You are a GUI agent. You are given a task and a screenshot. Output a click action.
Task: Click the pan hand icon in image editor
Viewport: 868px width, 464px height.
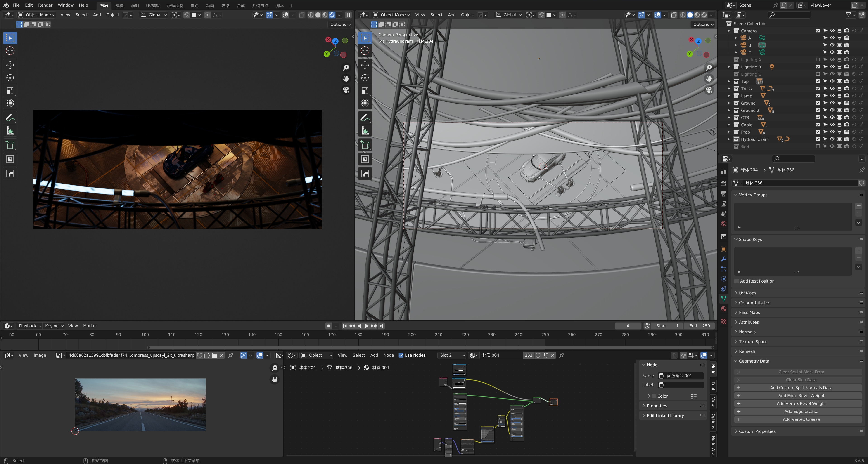click(x=275, y=379)
